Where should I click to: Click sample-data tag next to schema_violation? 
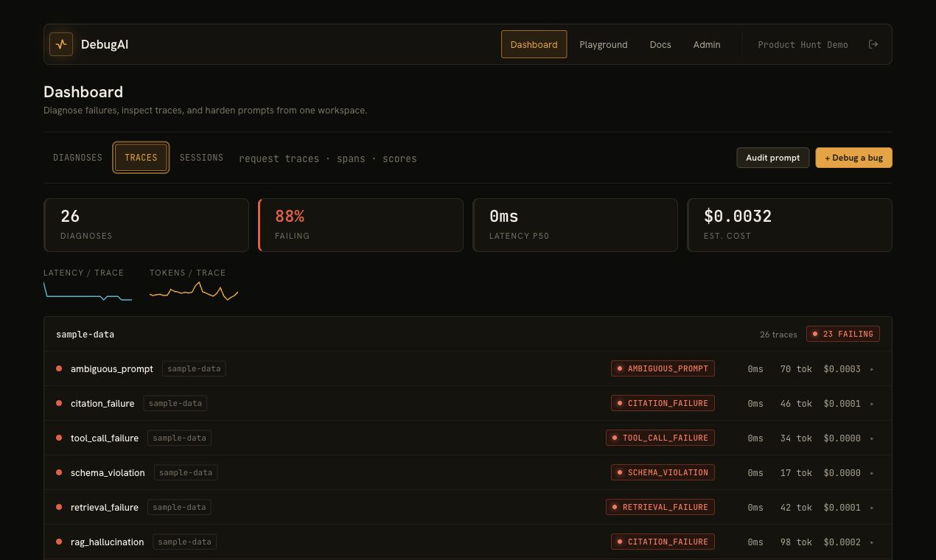(x=186, y=472)
